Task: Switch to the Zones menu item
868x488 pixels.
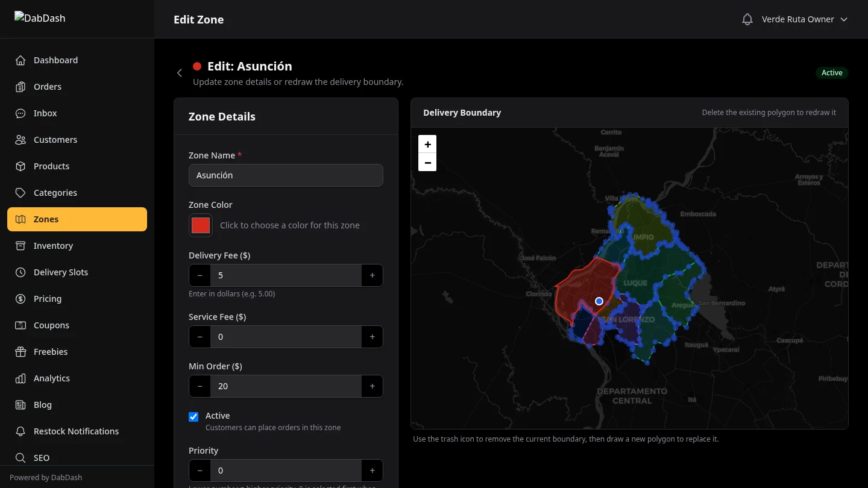Action: 46,219
